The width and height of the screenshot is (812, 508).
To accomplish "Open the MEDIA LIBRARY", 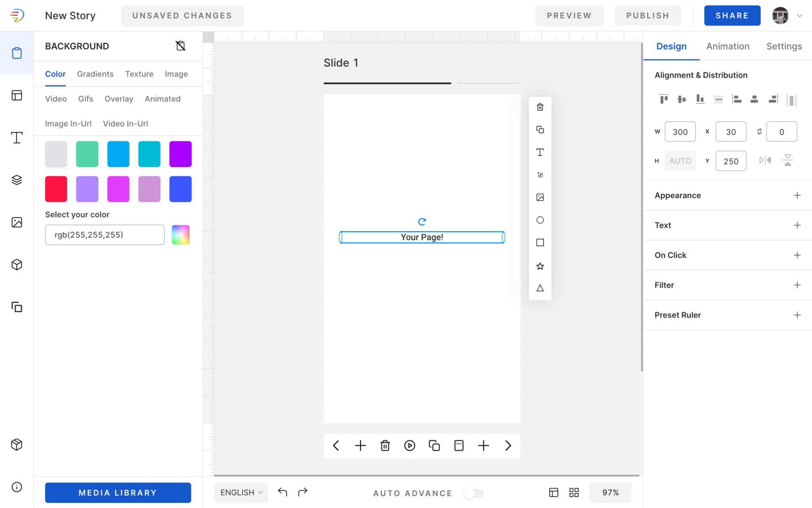I will tap(117, 493).
